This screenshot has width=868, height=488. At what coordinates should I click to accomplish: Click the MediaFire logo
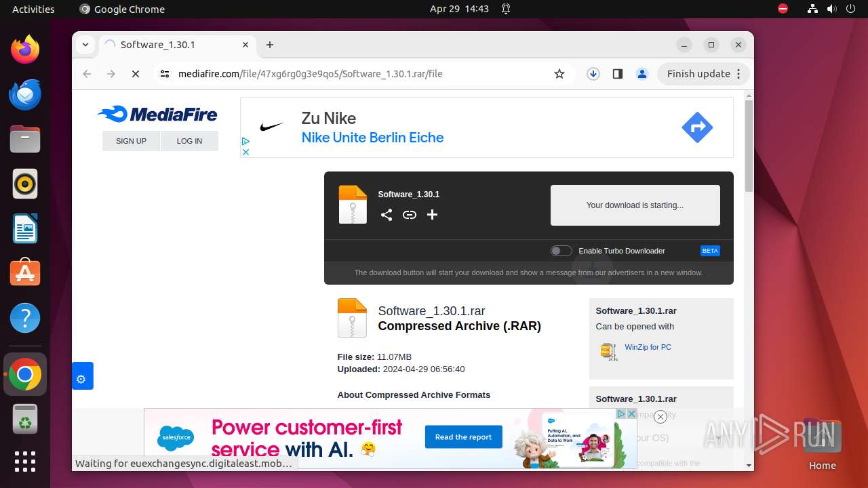click(x=157, y=114)
